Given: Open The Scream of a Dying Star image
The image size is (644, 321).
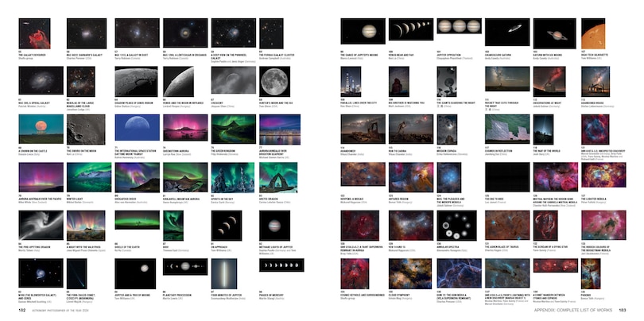Looking at the screenshot, I should 545,226.
